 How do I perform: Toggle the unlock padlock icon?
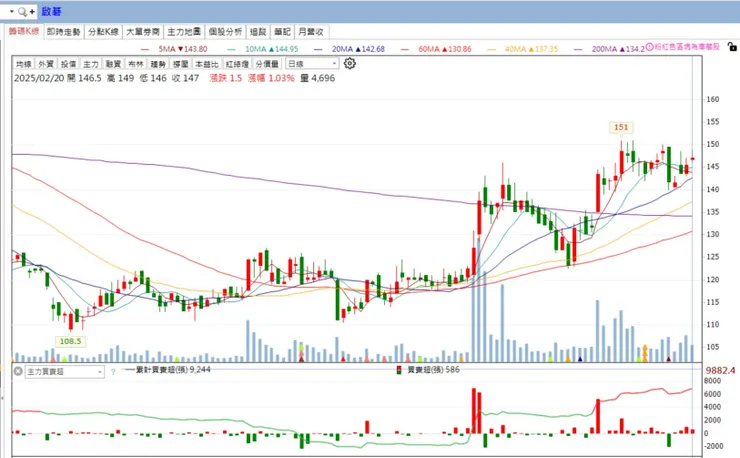(x=732, y=47)
